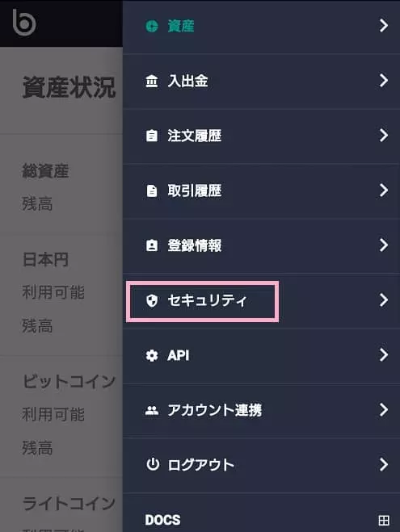Select the 取引履歴 menu item
400x532 pixels.
[x=261, y=191]
